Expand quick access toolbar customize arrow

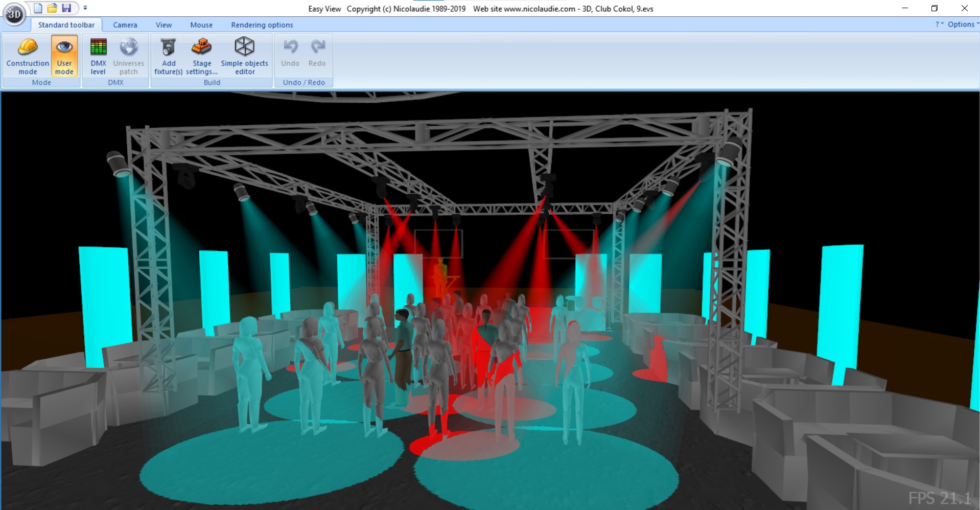coord(85,8)
